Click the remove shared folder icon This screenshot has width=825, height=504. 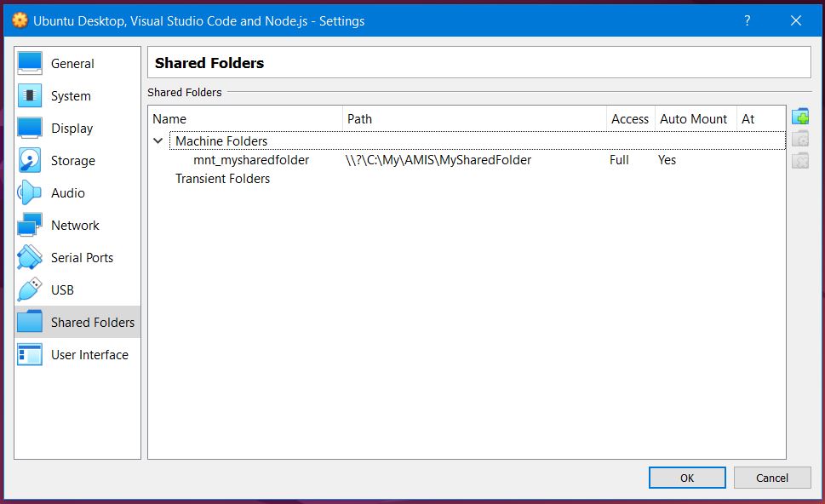click(x=800, y=160)
